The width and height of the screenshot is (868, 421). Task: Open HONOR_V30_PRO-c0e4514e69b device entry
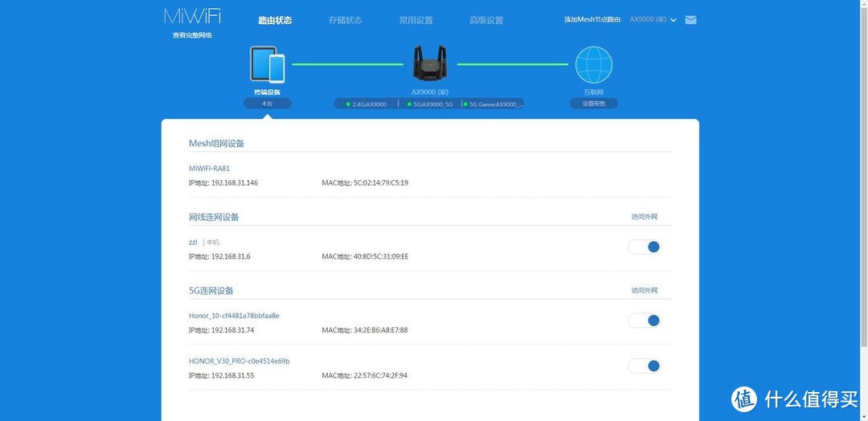[x=240, y=362]
